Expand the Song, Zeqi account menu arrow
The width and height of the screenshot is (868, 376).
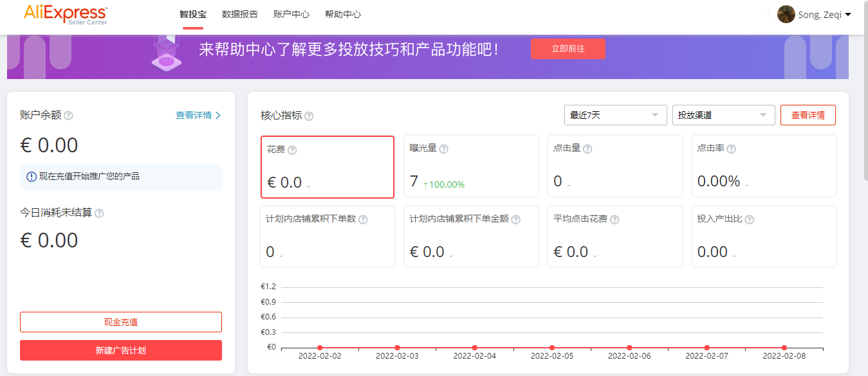tap(848, 15)
